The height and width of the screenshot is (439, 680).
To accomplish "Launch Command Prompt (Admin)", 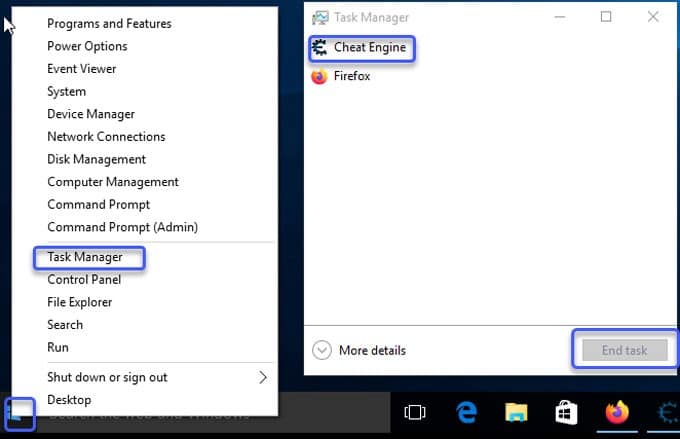I will (x=122, y=227).
